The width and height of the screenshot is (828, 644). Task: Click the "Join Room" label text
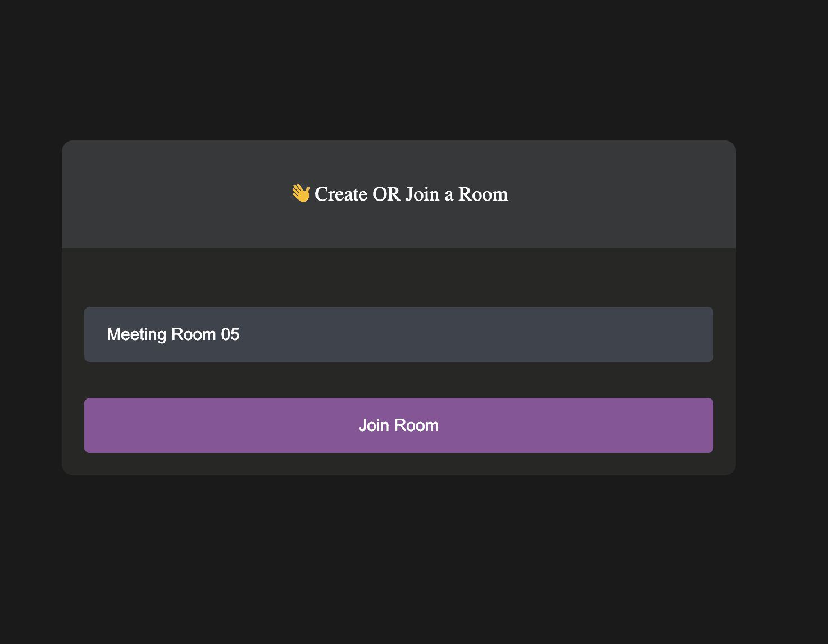pyautogui.click(x=398, y=425)
